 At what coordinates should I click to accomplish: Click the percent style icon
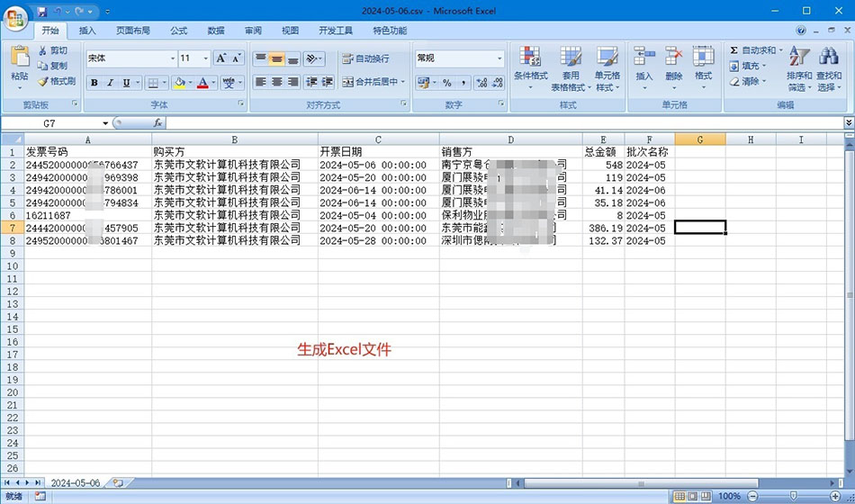tap(446, 83)
